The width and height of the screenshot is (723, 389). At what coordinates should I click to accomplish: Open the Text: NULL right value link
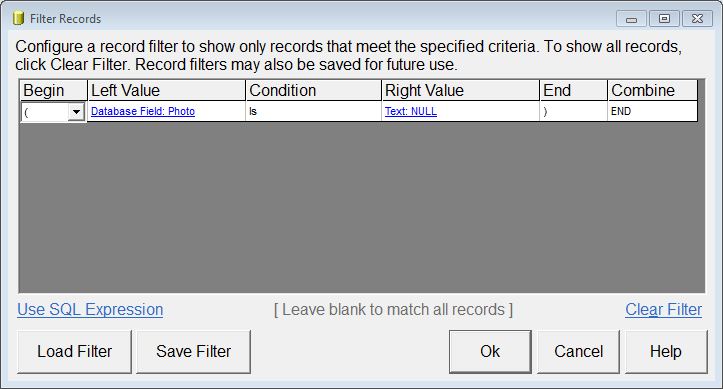(411, 111)
